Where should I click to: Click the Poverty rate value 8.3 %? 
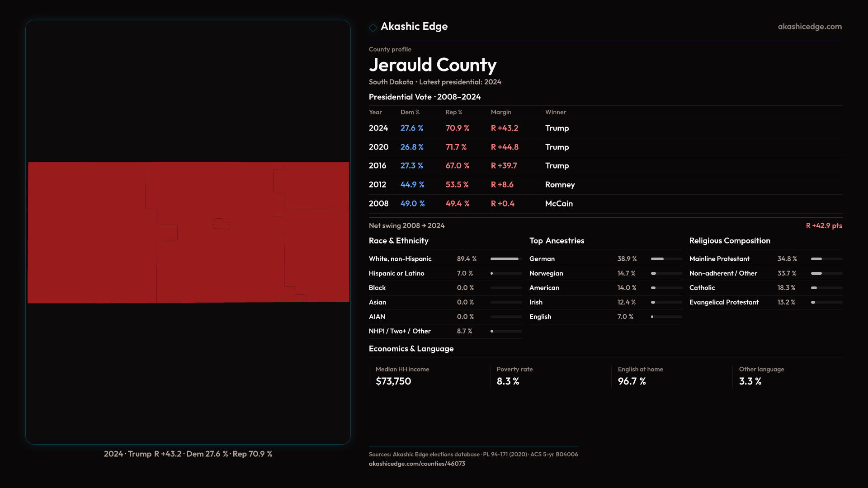click(508, 381)
